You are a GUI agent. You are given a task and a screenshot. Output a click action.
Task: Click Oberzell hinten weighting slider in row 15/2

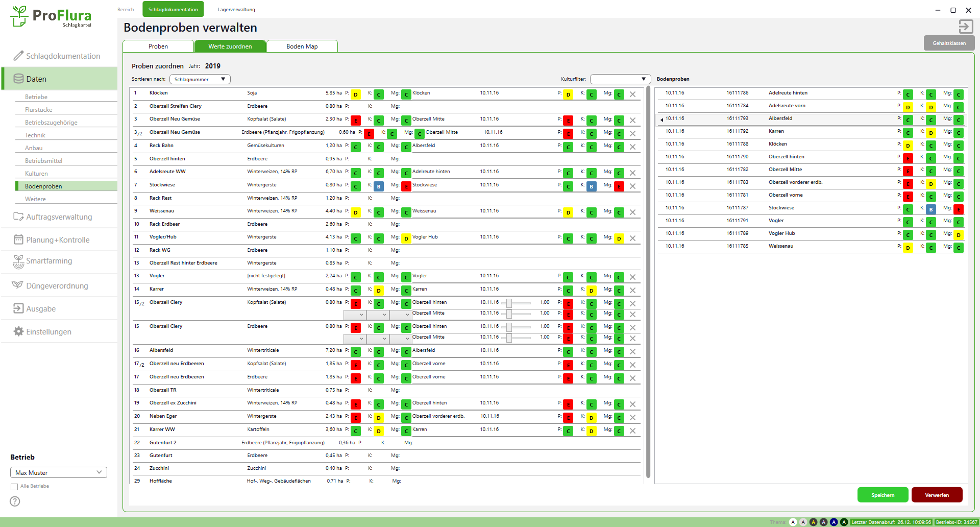pyautogui.click(x=509, y=303)
